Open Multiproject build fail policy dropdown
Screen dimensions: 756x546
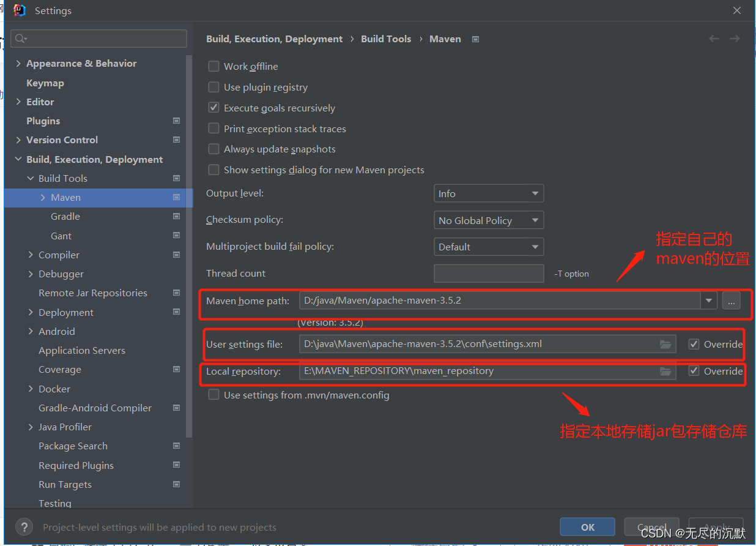pos(488,247)
